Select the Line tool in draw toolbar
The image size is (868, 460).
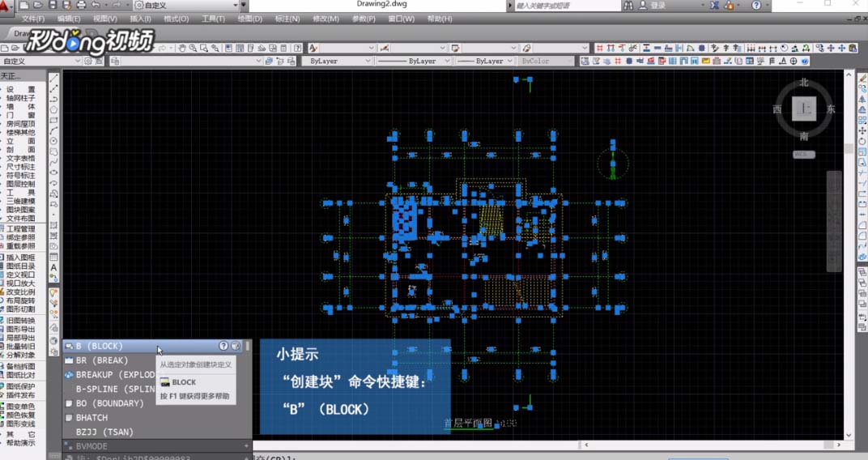pos(53,78)
